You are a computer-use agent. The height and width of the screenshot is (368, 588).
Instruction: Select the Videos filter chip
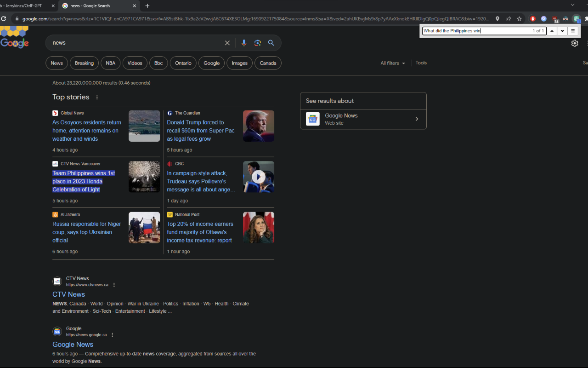pyautogui.click(x=135, y=63)
